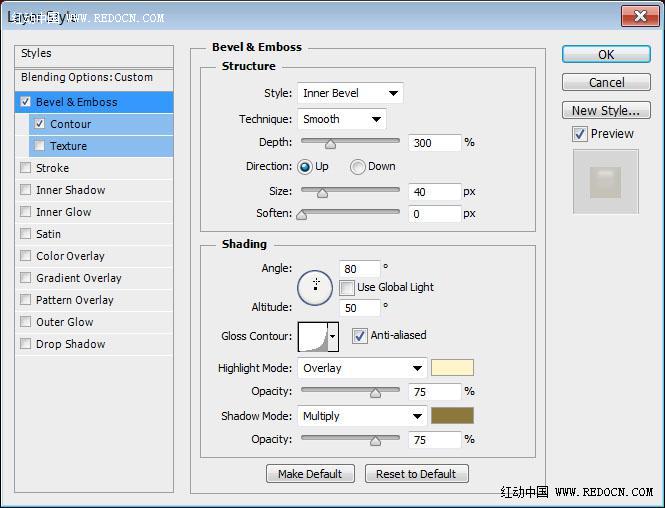The height and width of the screenshot is (508, 665).
Task: Click the Highlight Opacity value field
Action: click(x=434, y=392)
